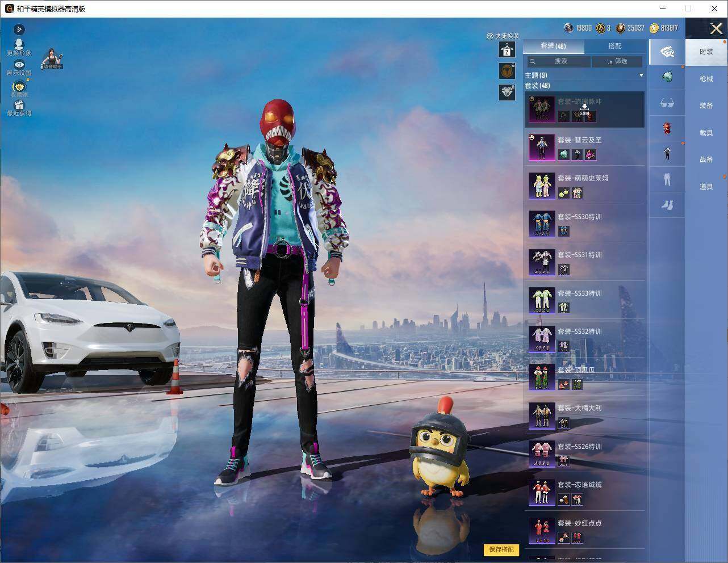This screenshot has height=563, width=728.
Task: Select the outfit set category icon
Action: (x=667, y=52)
